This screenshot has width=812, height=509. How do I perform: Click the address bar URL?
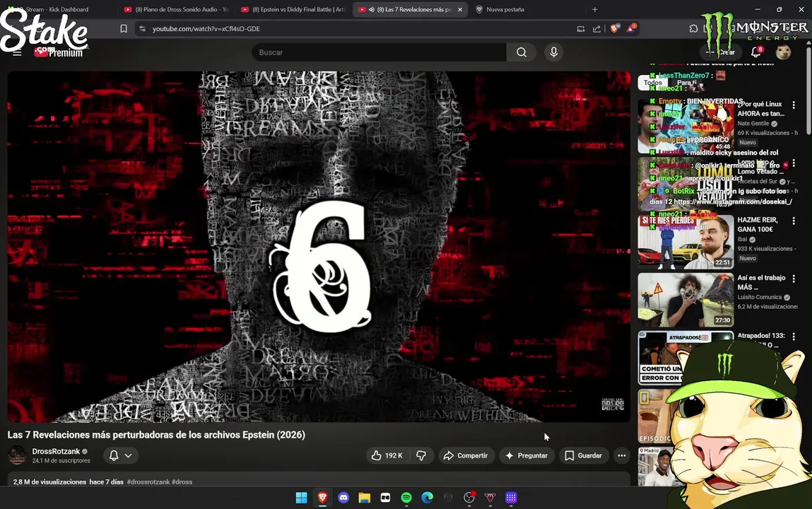(x=206, y=28)
